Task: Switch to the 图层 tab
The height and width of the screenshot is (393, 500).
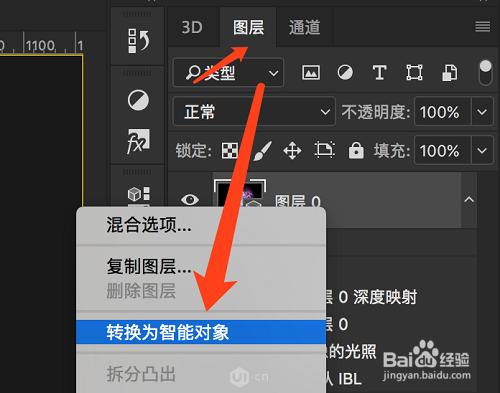Action: (x=248, y=27)
